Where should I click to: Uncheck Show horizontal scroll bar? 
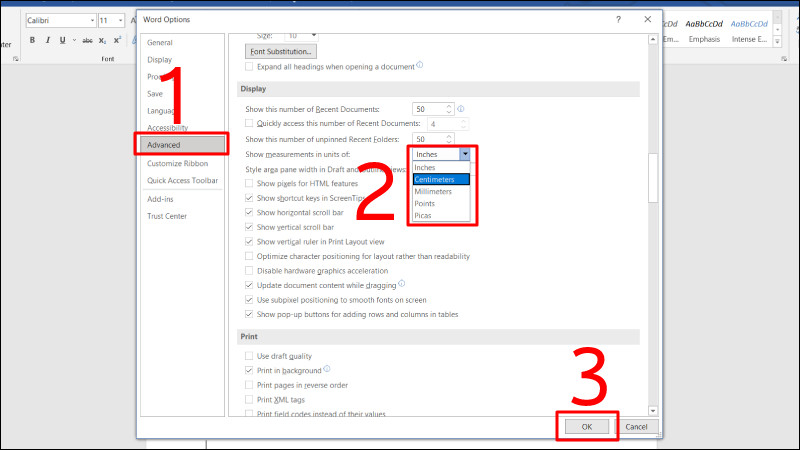coord(249,213)
